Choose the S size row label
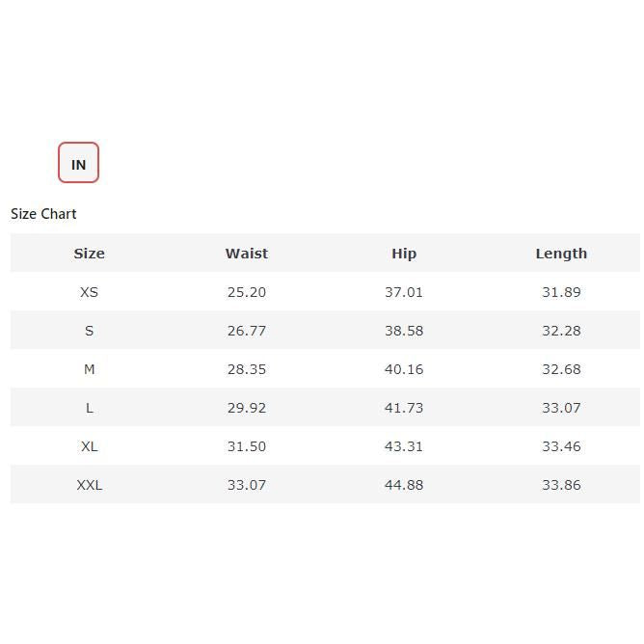The image size is (644, 644). (x=89, y=331)
